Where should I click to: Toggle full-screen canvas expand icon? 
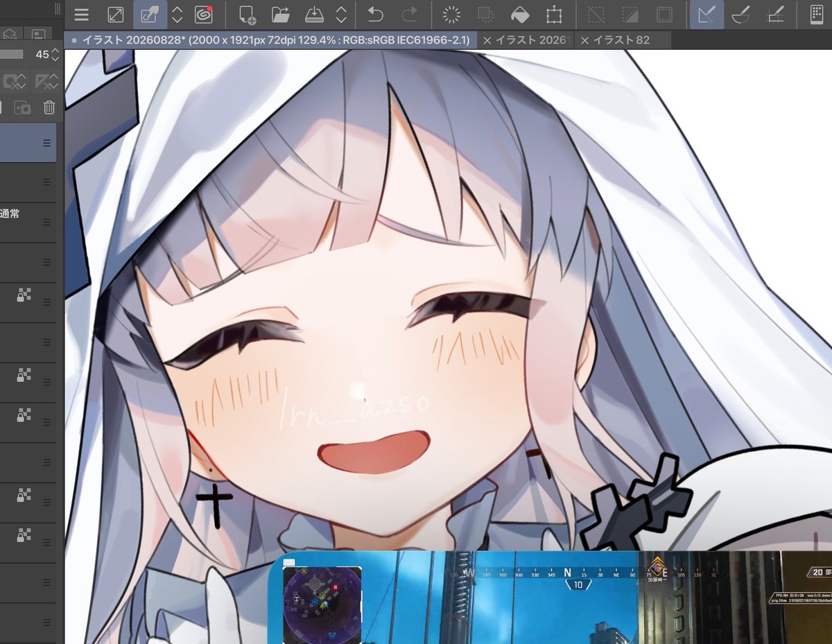point(116,15)
